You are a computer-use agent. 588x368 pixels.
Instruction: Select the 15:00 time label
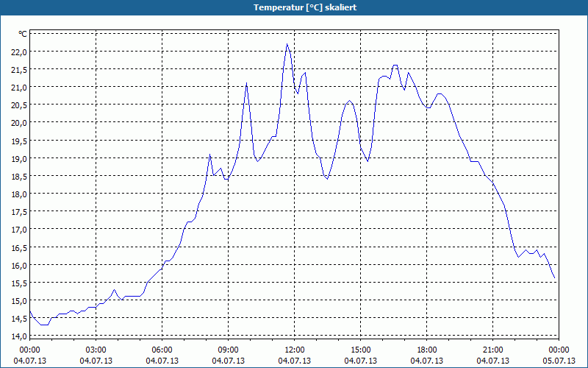point(360,350)
